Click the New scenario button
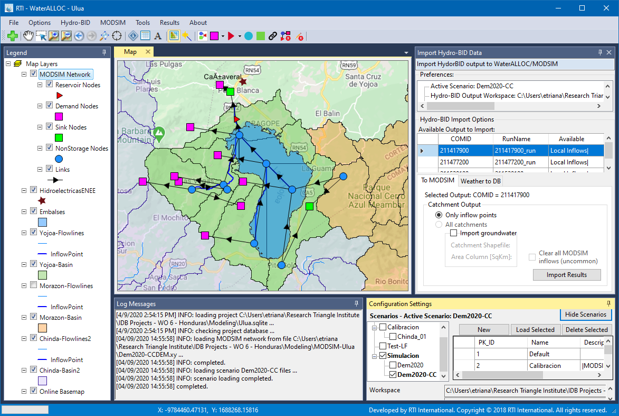 (484, 330)
